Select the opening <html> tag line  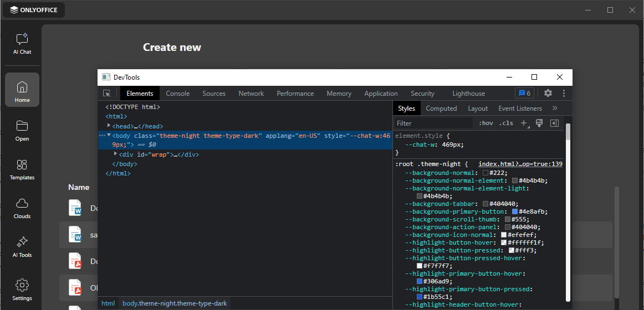pyautogui.click(x=116, y=116)
